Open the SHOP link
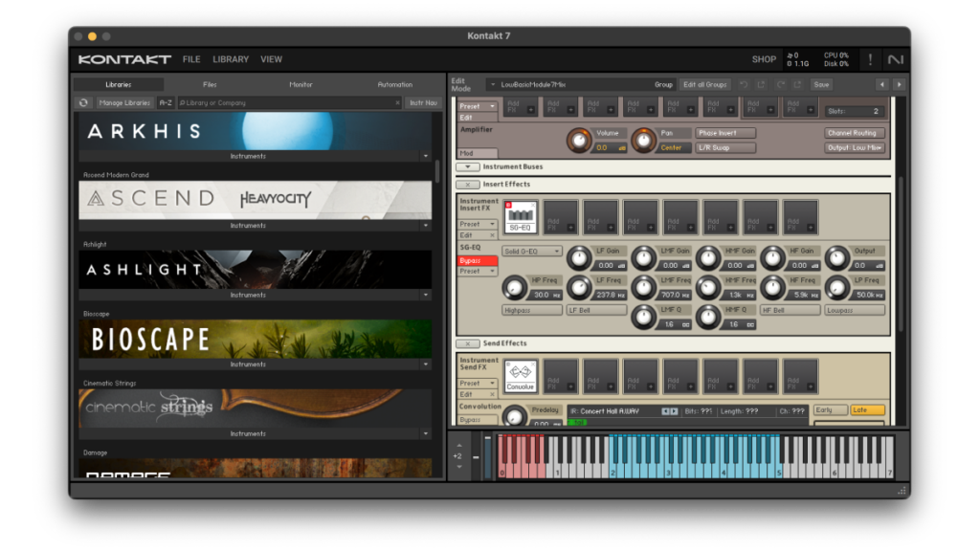This screenshot has width=980, height=551. click(x=764, y=59)
